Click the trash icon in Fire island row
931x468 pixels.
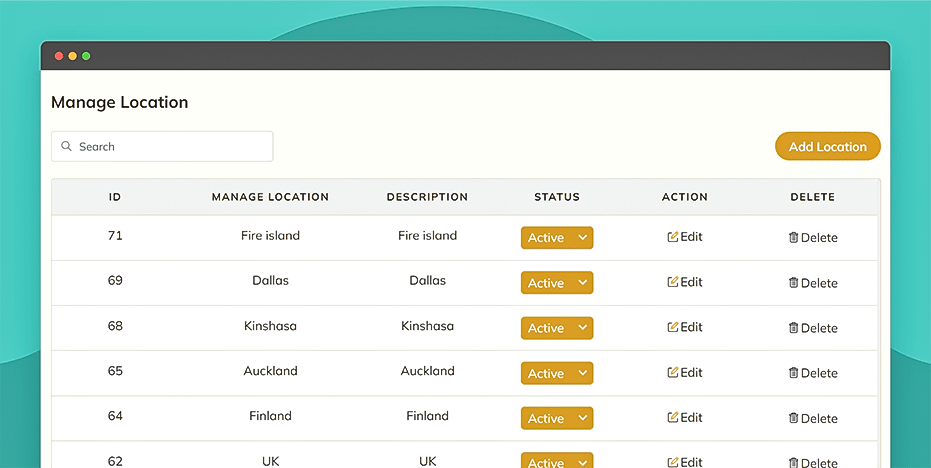[793, 238]
